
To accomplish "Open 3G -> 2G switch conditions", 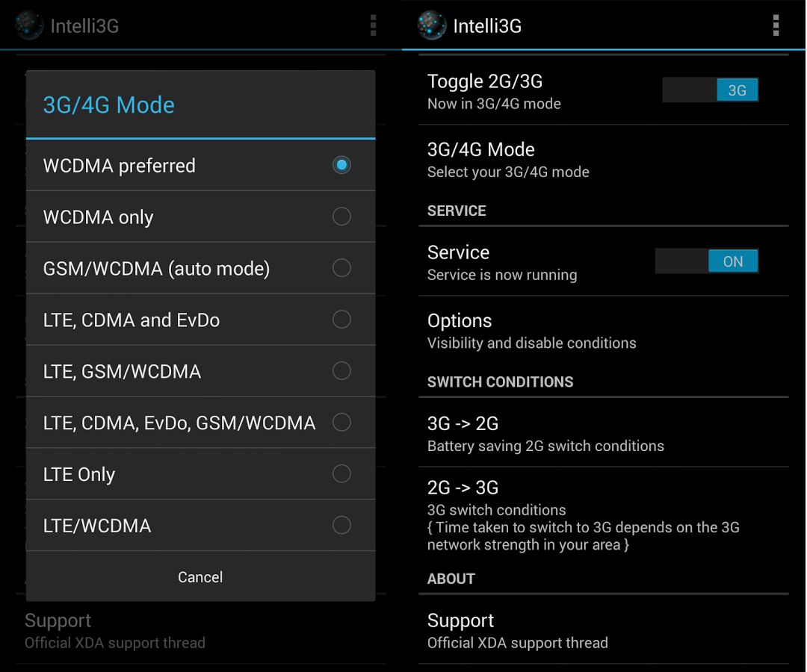I will (x=545, y=433).
